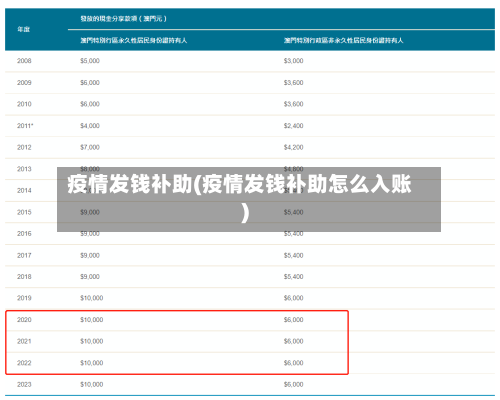Click the year 2016 cell
This screenshot has height=400, width=500.
coord(24,233)
